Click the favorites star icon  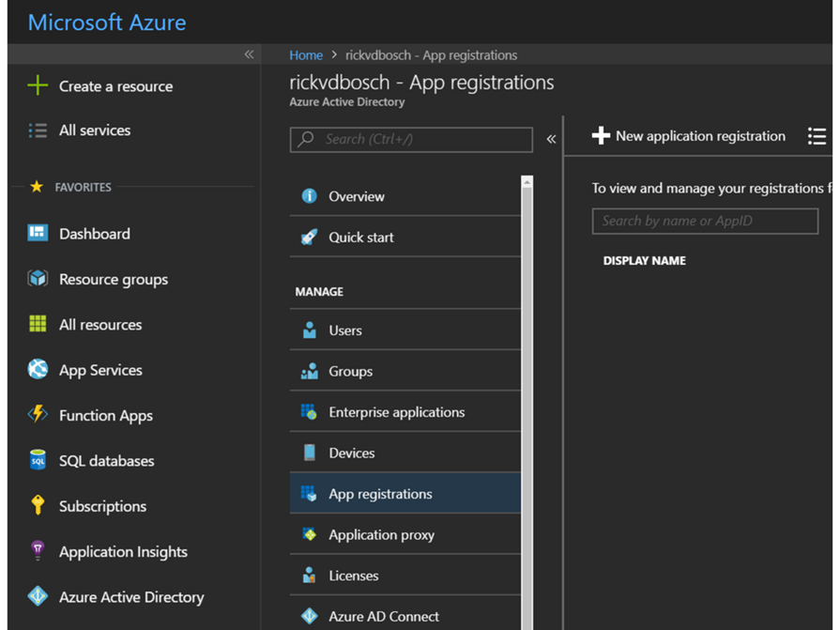(37, 187)
